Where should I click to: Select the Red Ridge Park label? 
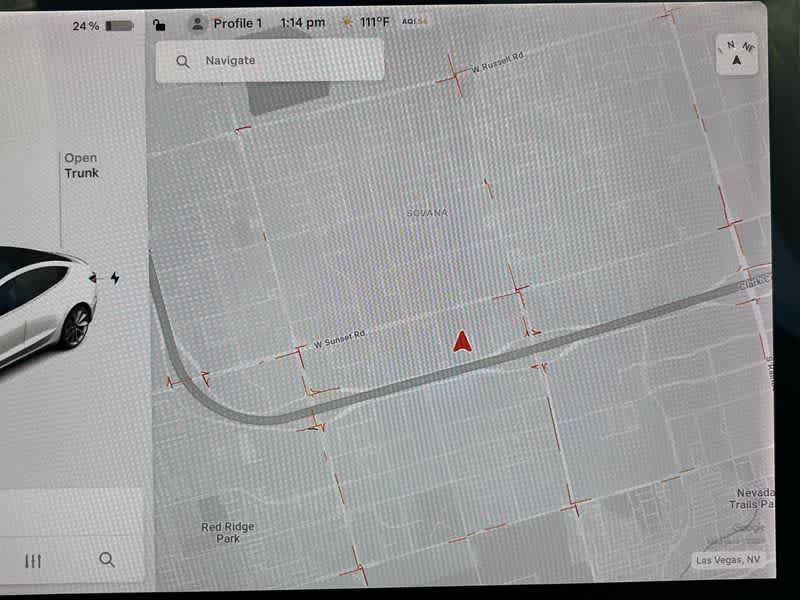(x=228, y=533)
